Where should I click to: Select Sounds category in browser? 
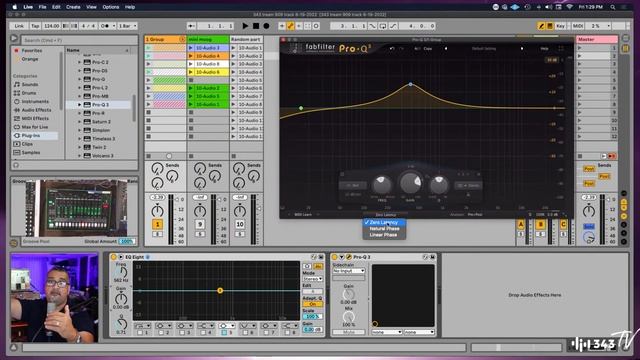(x=30, y=84)
